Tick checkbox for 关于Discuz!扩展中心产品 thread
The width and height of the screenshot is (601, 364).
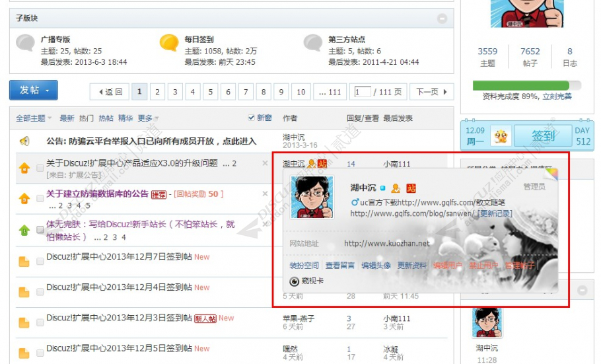point(40,168)
